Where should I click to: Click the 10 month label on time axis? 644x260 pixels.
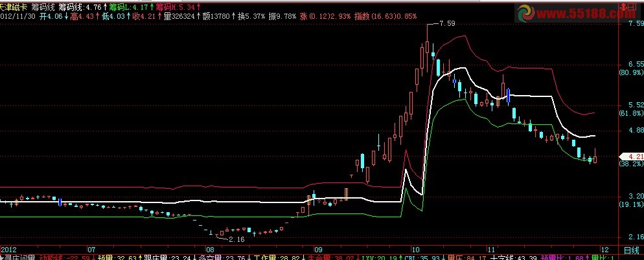(416, 250)
